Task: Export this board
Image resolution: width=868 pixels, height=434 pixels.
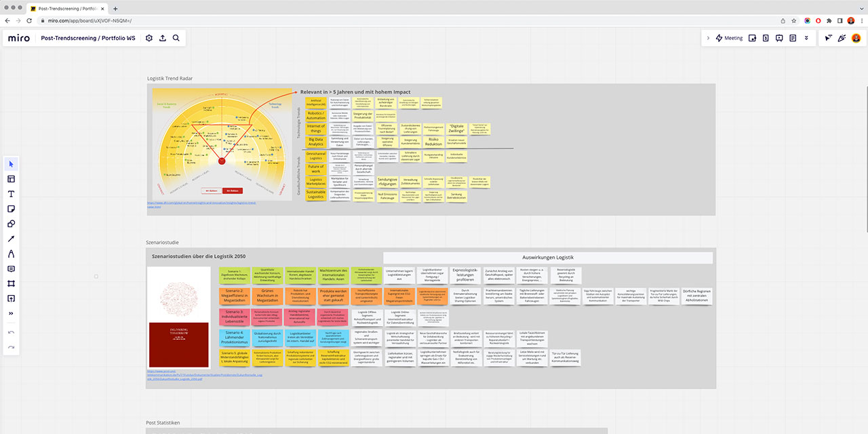Action: coord(163,39)
